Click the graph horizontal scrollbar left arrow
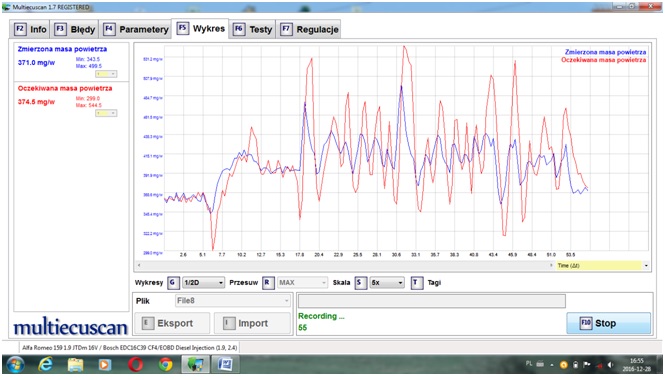 click(139, 265)
